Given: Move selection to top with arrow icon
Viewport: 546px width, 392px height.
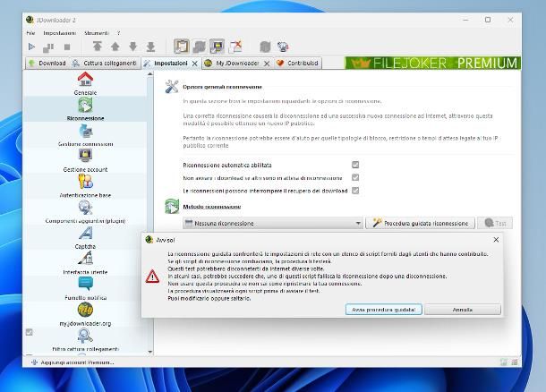Looking at the screenshot, I should tap(98, 47).
